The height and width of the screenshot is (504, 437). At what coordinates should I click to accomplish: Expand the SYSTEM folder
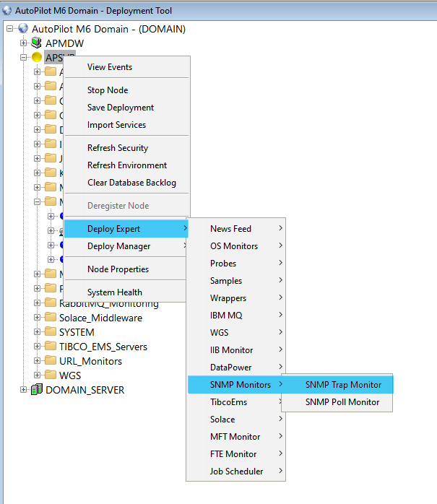tap(38, 331)
